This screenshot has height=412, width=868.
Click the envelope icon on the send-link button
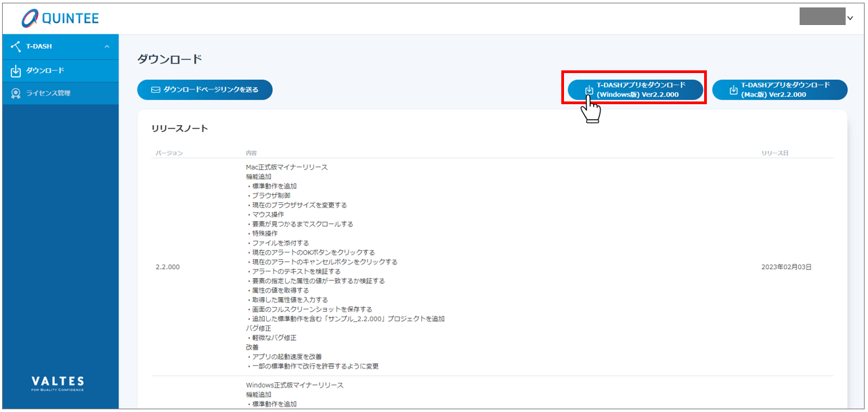tap(155, 89)
